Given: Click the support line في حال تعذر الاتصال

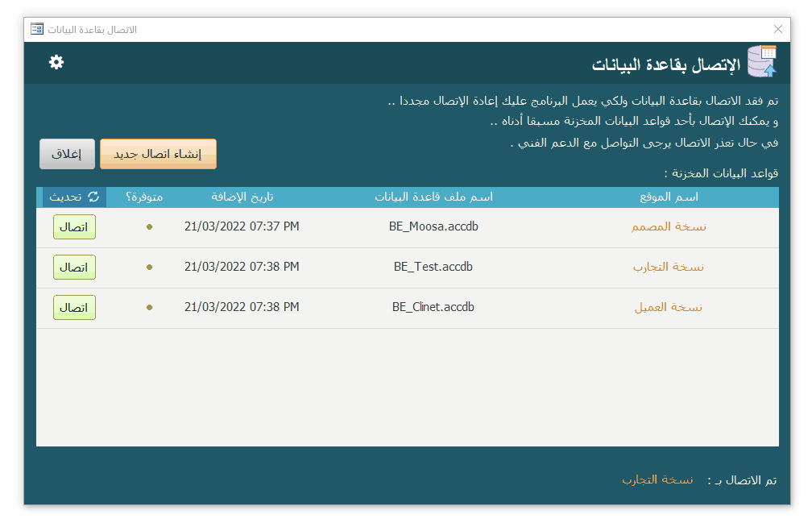Looking at the screenshot, I should [644, 143].
